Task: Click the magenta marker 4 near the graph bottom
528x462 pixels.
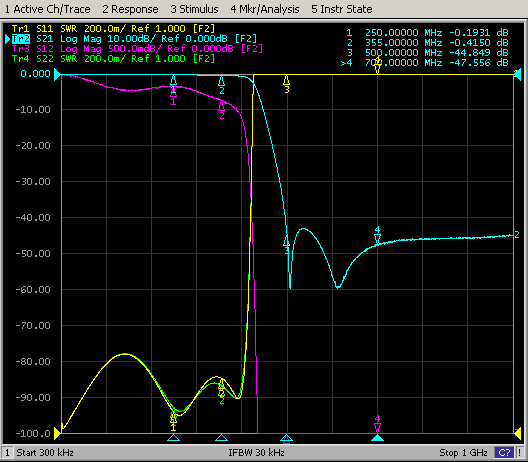Action: (377, 424)
